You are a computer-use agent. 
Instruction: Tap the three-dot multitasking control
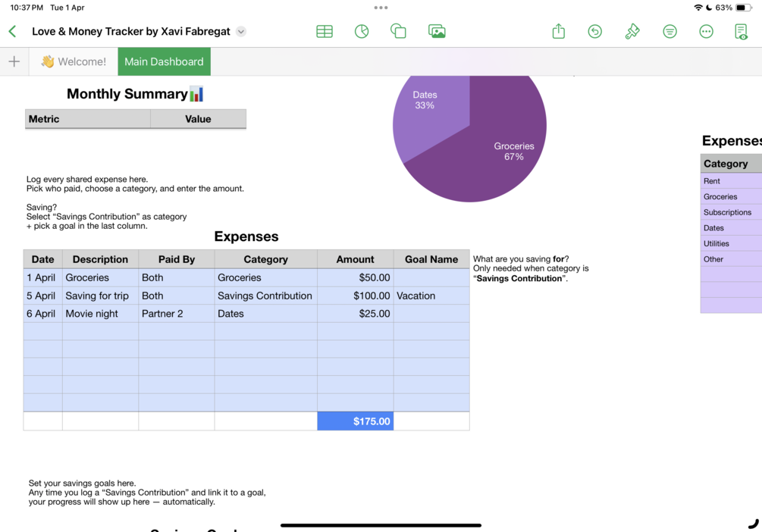(x=381, y=8)
